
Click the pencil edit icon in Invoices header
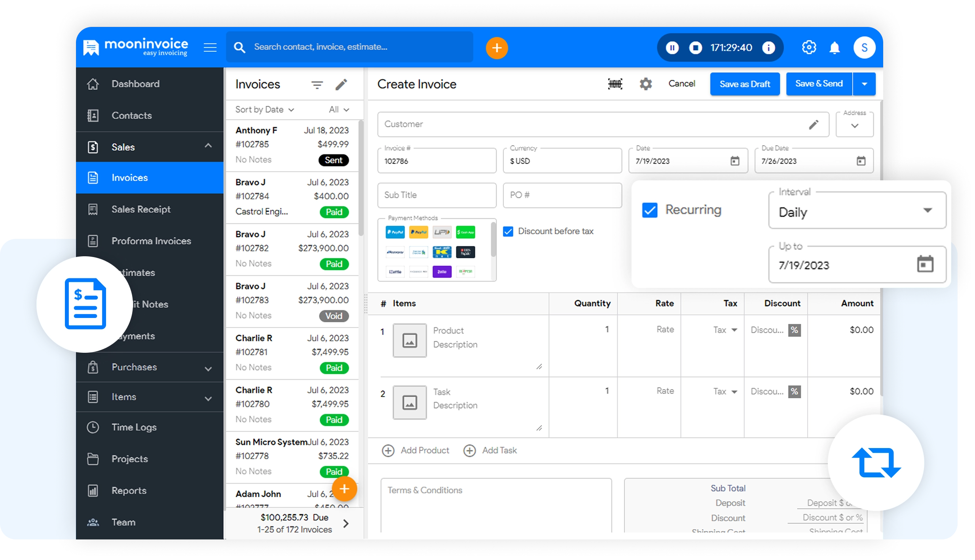(341, 85)
